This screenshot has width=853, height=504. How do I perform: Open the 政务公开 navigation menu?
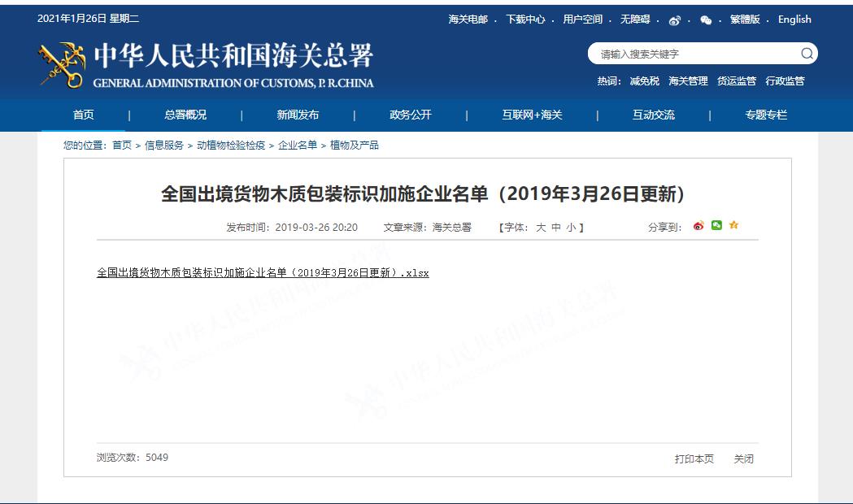pyautogui.click(x=409, y=115)
